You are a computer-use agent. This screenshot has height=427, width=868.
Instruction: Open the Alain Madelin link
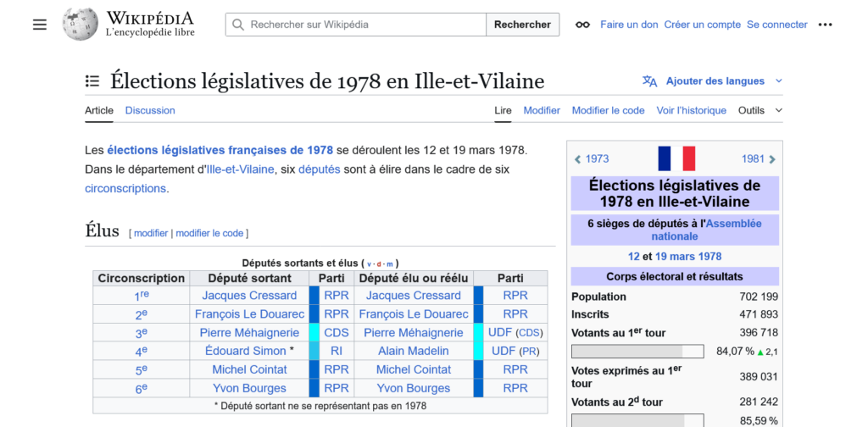[x=414, y=351]
